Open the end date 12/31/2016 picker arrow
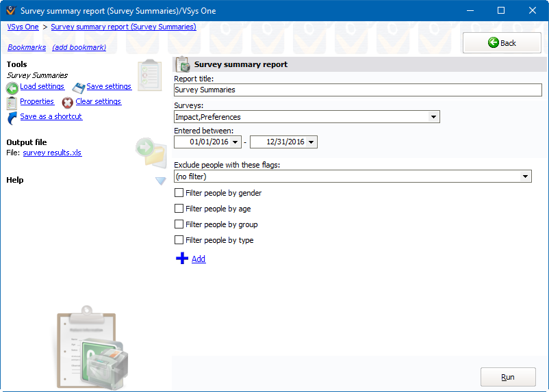The image size is (549, 392). point(311,142)
